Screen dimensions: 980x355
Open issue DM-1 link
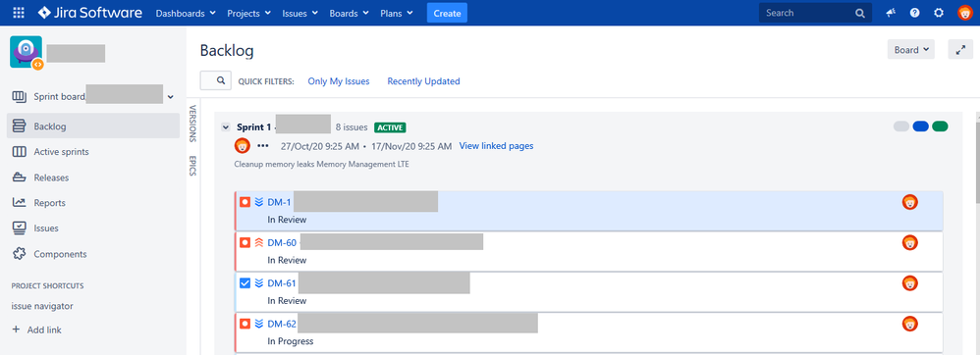[x=279, y=202]
